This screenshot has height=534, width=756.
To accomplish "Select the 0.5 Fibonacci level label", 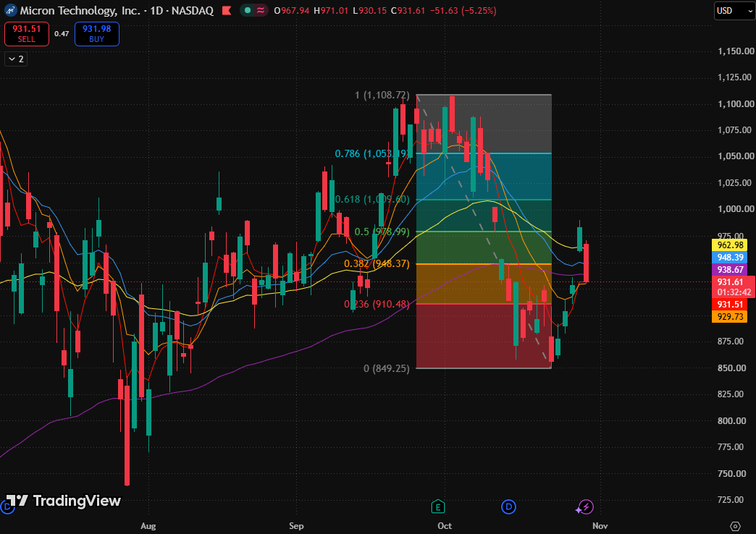I will (x=382, y=232).
